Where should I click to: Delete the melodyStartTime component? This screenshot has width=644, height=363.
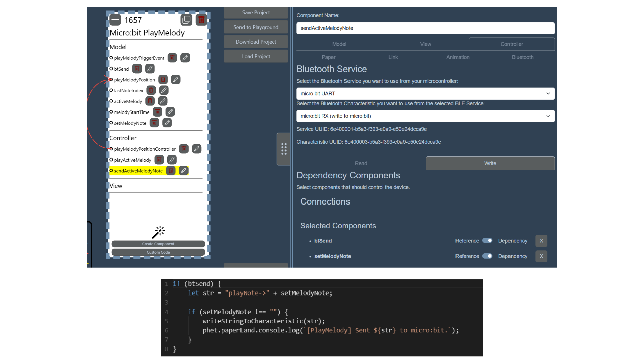[x=157, y=111]
